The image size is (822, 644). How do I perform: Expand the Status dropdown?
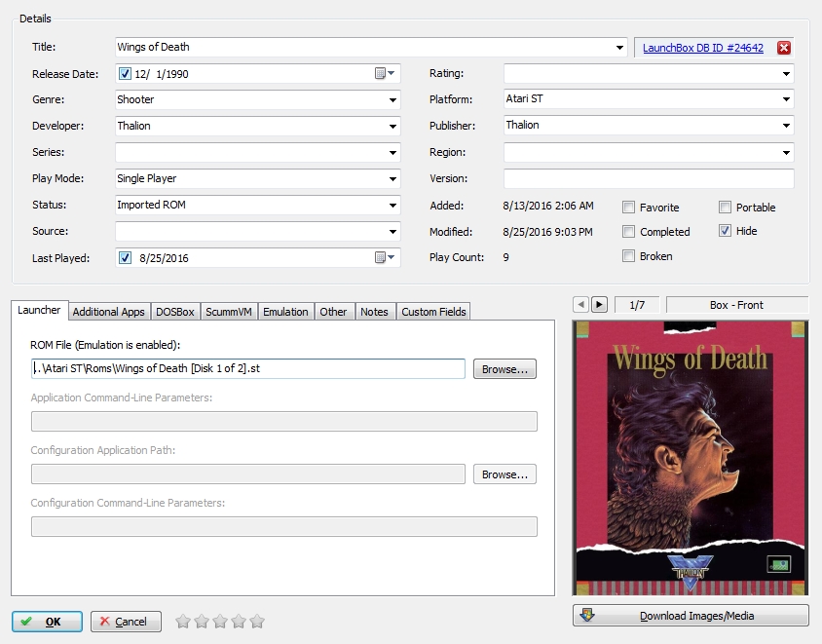click(392, 205)
